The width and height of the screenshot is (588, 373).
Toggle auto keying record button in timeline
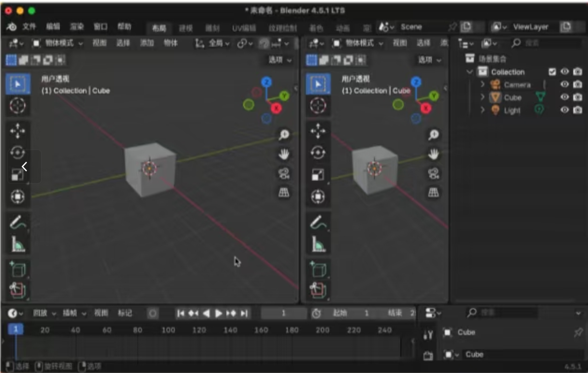coord(153,313)
